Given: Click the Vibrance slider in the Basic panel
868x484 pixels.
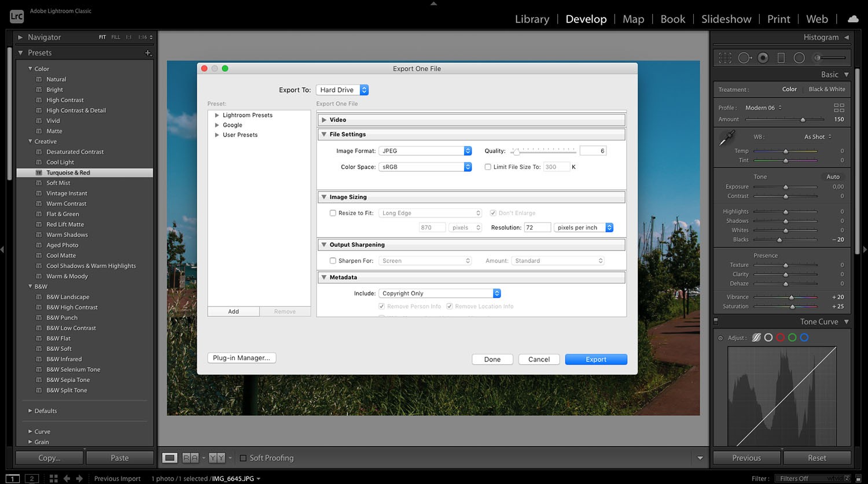Looking at the screenshot, I should point(792,297).
